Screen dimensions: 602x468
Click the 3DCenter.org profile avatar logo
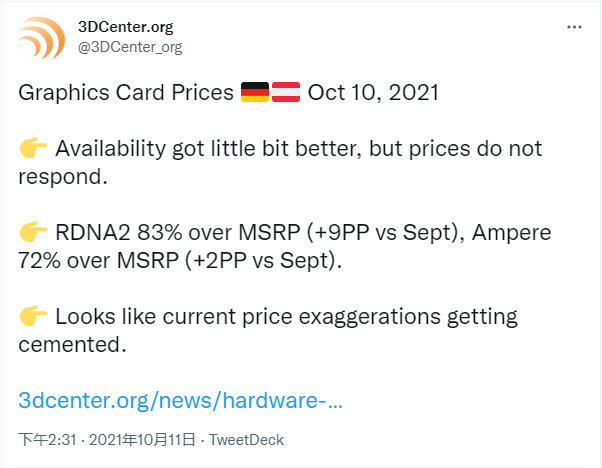tap(43, 37)
